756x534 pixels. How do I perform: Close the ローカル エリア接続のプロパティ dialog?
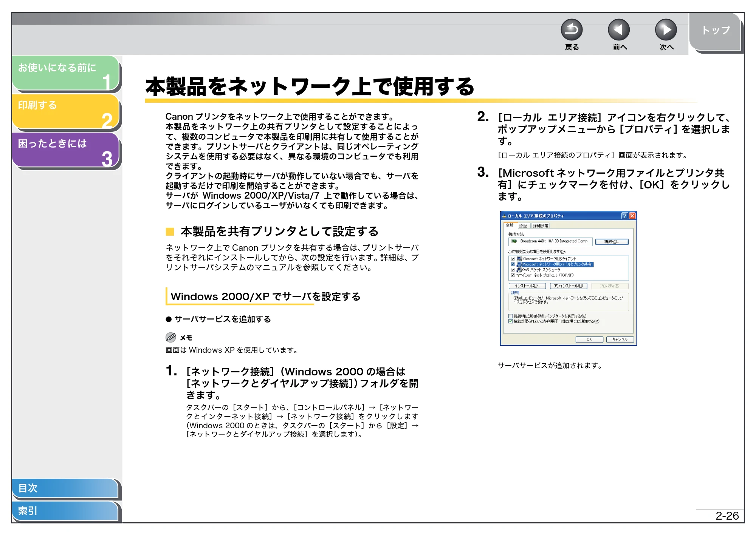[632, 216]
